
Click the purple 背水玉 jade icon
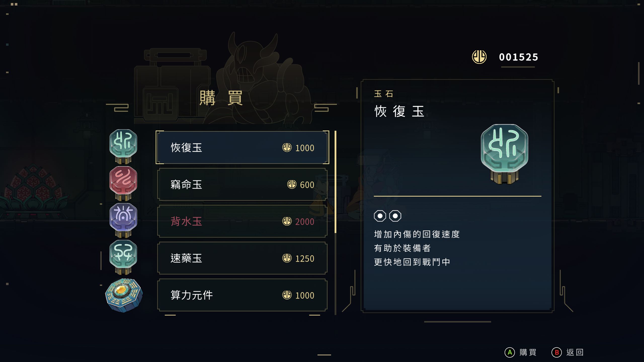[x=123, y=219]
